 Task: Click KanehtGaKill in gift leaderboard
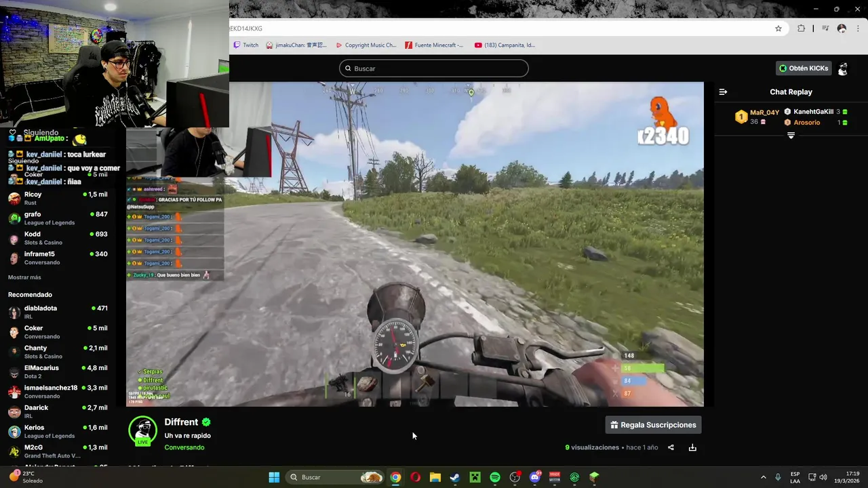(814, 112)
